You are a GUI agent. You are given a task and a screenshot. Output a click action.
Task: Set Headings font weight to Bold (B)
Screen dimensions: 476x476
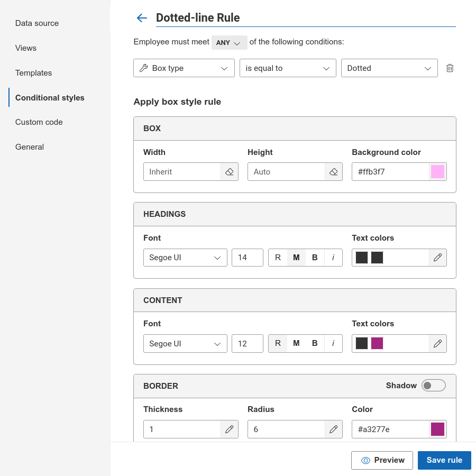tap(315, 258)
